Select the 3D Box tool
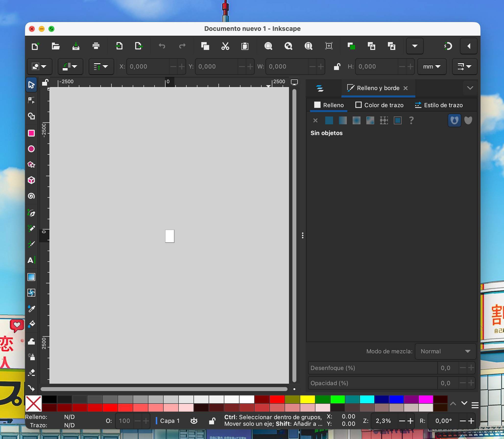Image resolution: width=504 pixels, height=439 pixels. click(x=31, y=180)
